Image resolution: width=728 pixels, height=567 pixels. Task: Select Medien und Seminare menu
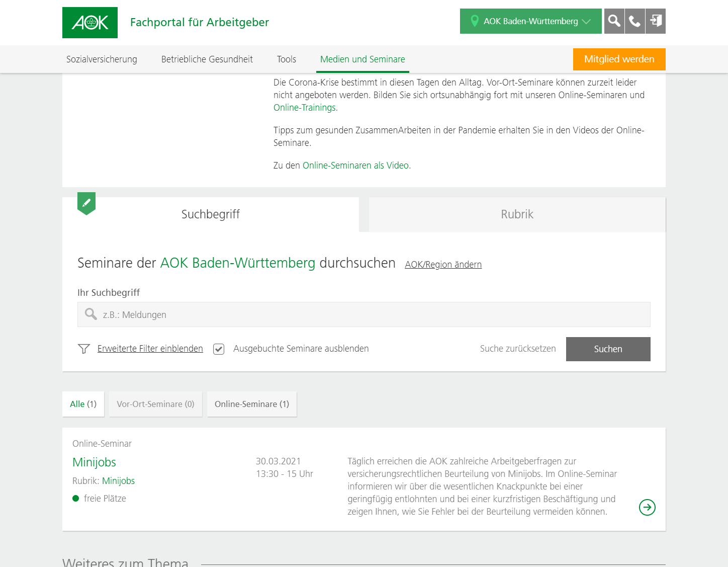(362, 59)
